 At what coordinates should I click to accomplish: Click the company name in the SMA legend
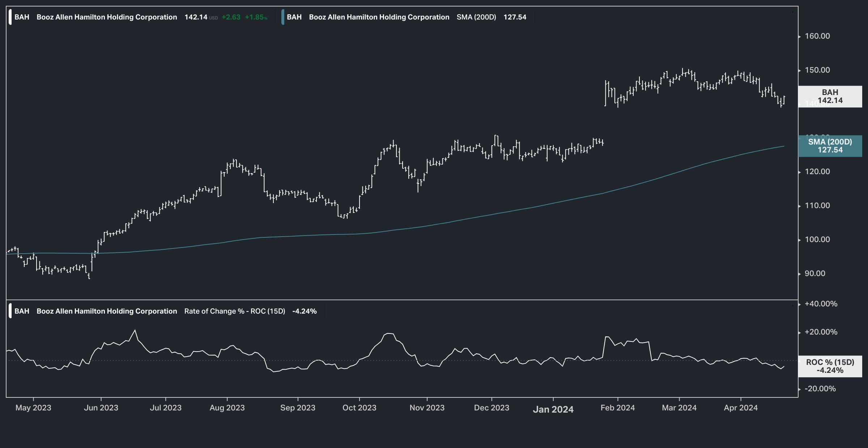coord(379,17)
